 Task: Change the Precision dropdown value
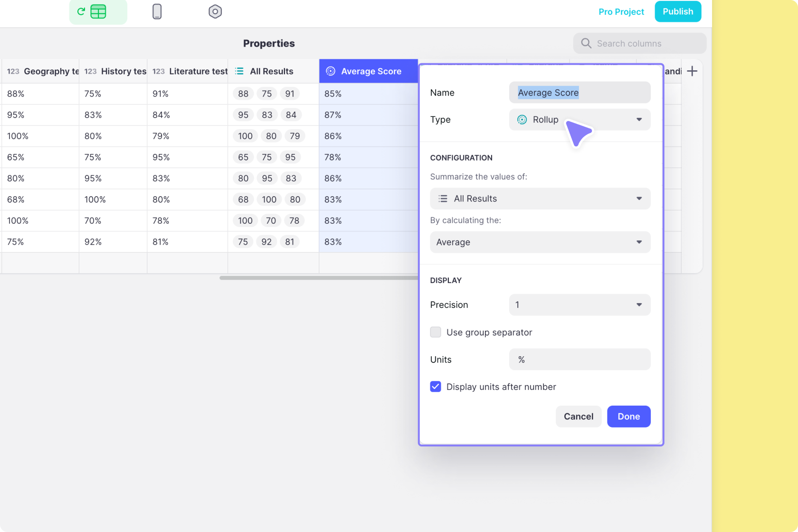(579, 305)
